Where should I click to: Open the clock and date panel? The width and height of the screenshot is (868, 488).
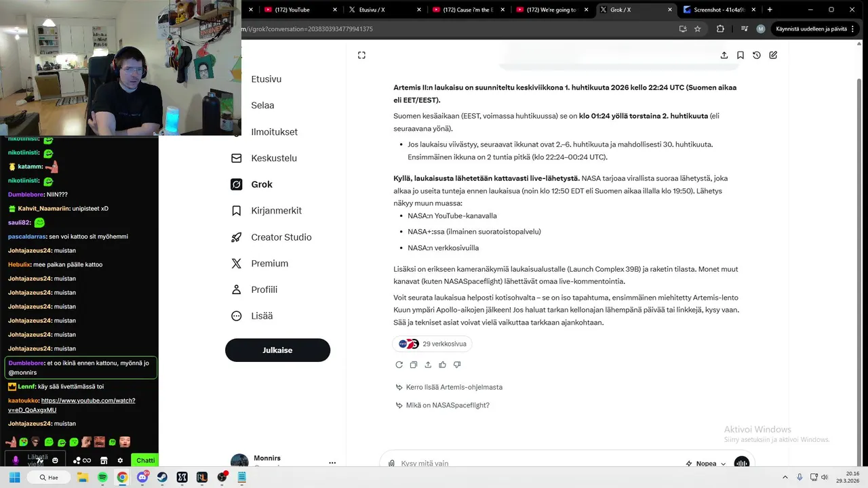coord(848,477)
